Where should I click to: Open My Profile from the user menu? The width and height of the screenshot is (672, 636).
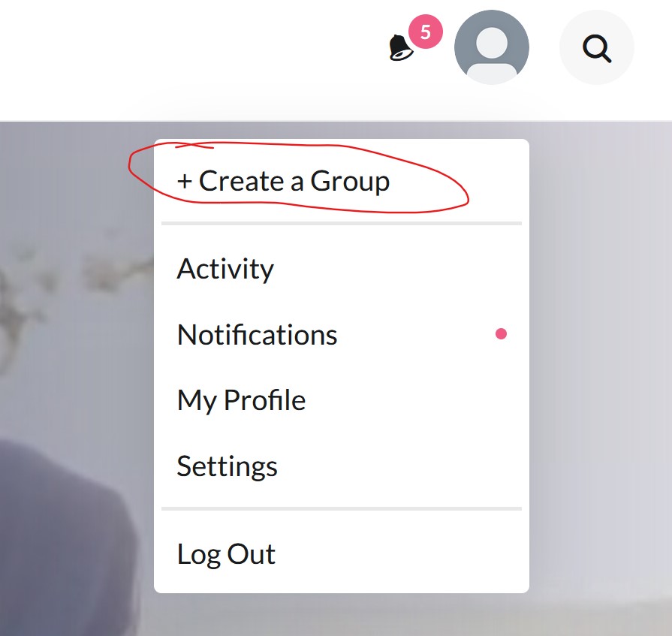342,400
